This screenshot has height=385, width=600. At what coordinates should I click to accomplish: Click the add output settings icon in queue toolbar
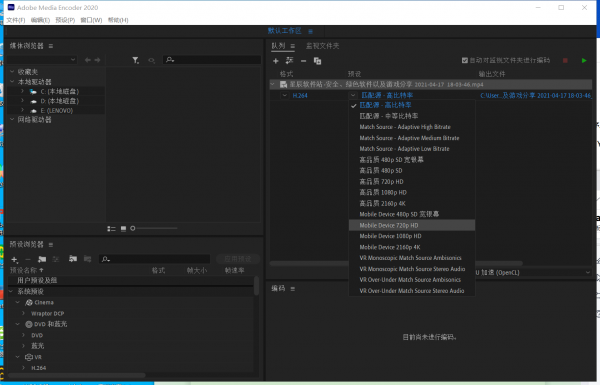coord(289,60)
